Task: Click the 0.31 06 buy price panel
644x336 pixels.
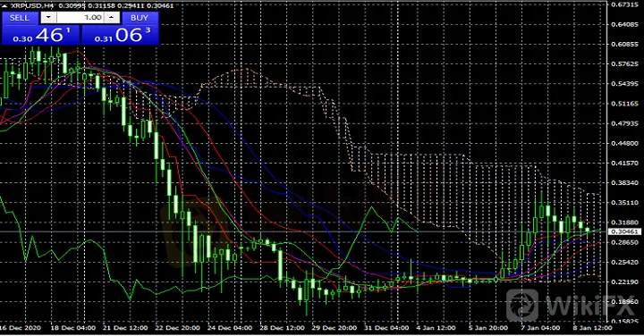Action: click(x=120, y=35)
